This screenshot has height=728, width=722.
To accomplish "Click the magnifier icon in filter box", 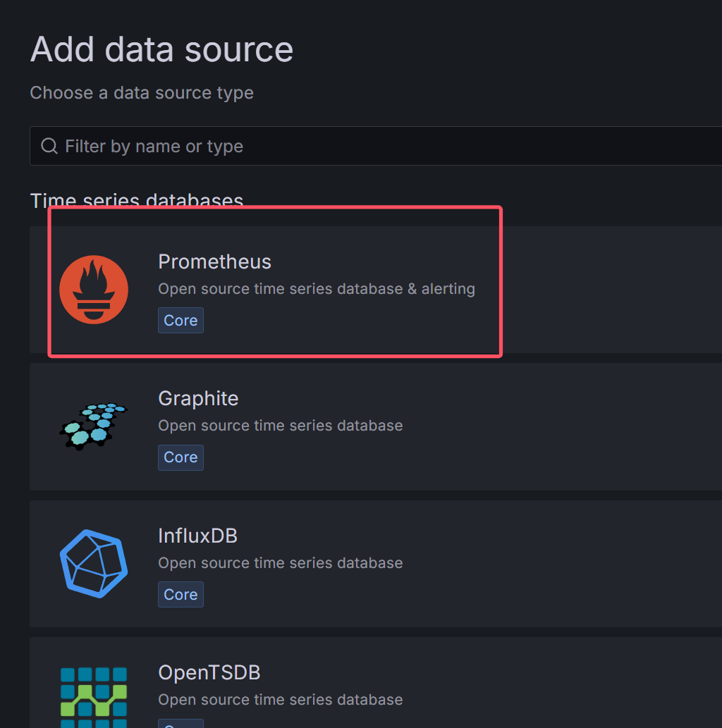I will (x=49, y=146).
